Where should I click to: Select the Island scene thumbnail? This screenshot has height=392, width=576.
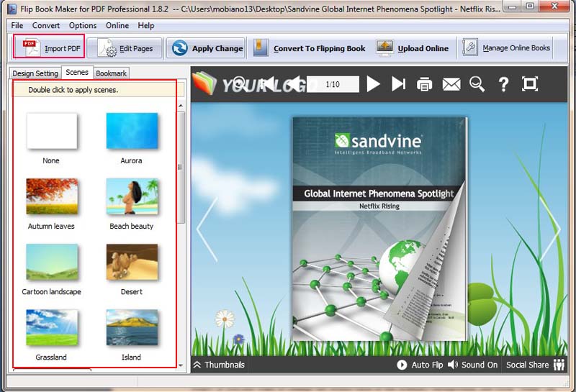132,327
